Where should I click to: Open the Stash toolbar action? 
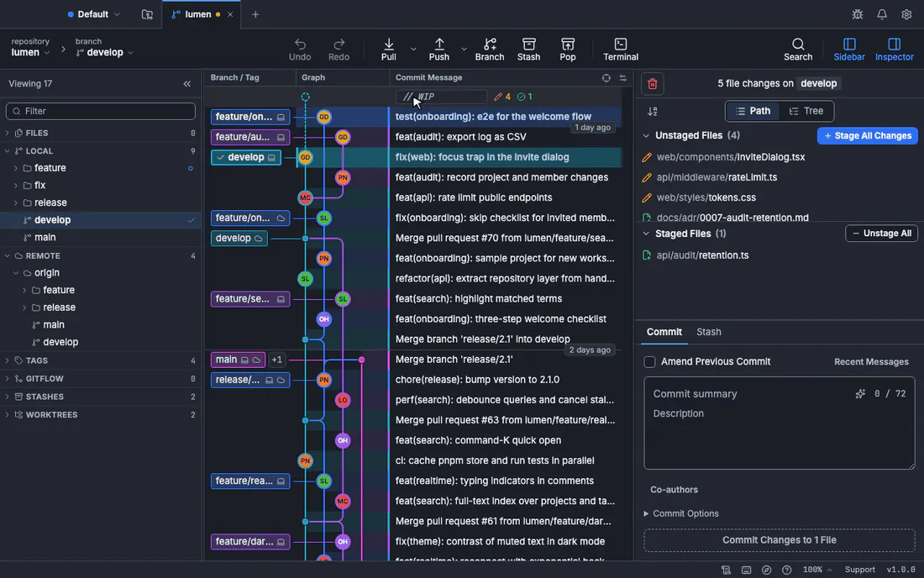click(x=528, y=50)
